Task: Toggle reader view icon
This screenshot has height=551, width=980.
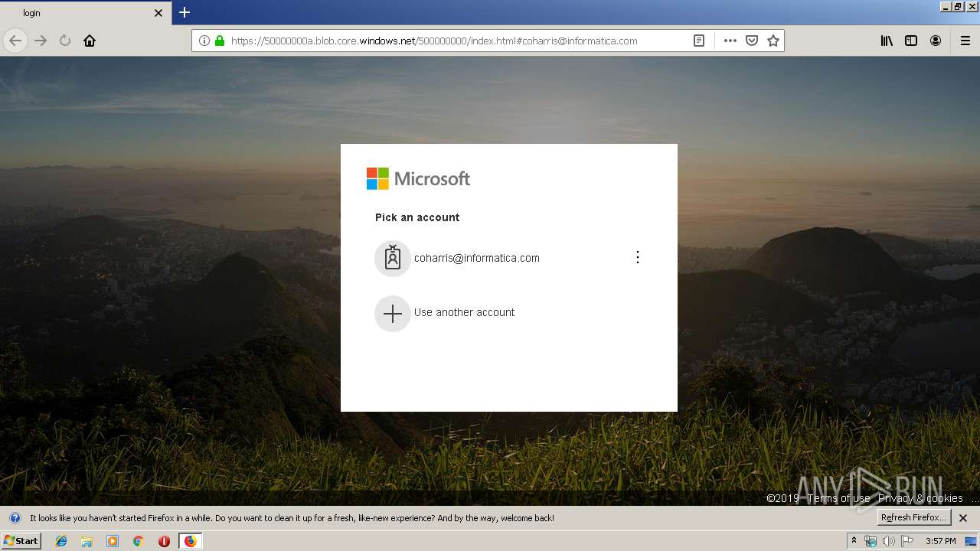Action: point(699,41)
